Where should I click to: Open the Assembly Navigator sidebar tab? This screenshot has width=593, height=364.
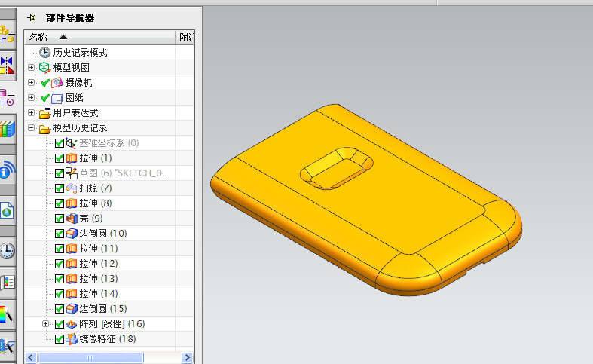(x=7, y=33)
